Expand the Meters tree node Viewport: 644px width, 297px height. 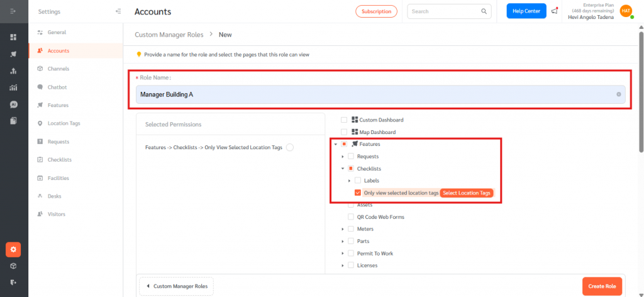(343, 229)
